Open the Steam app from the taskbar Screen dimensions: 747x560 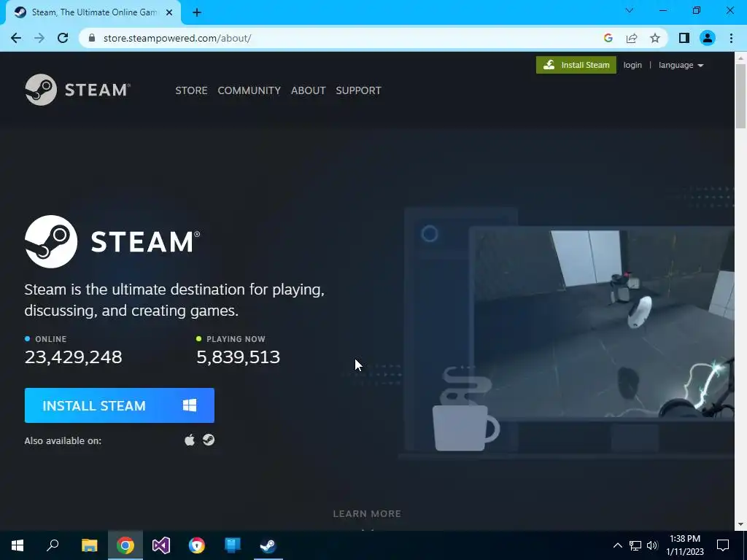coord(268,545)
